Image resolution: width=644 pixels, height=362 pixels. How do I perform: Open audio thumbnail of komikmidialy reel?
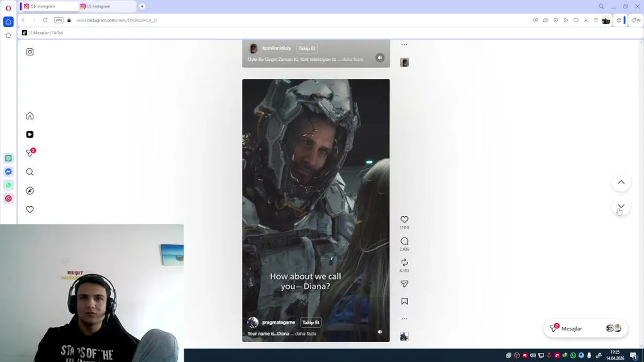tap(404, 62)
